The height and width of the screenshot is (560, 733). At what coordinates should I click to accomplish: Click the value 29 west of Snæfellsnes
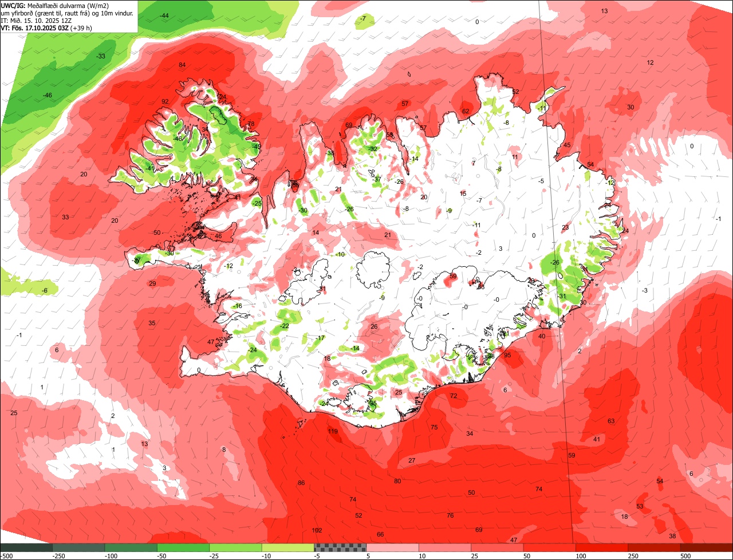[x=152, y=283]
